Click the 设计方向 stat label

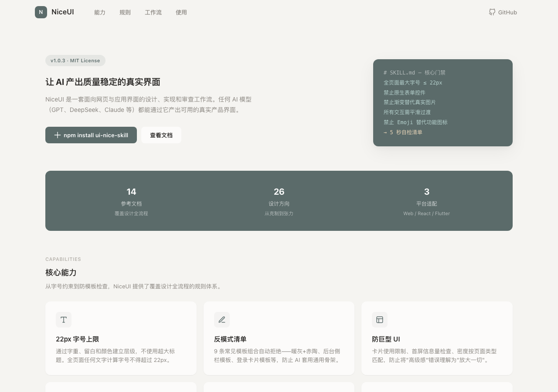[x=279, y=204]
